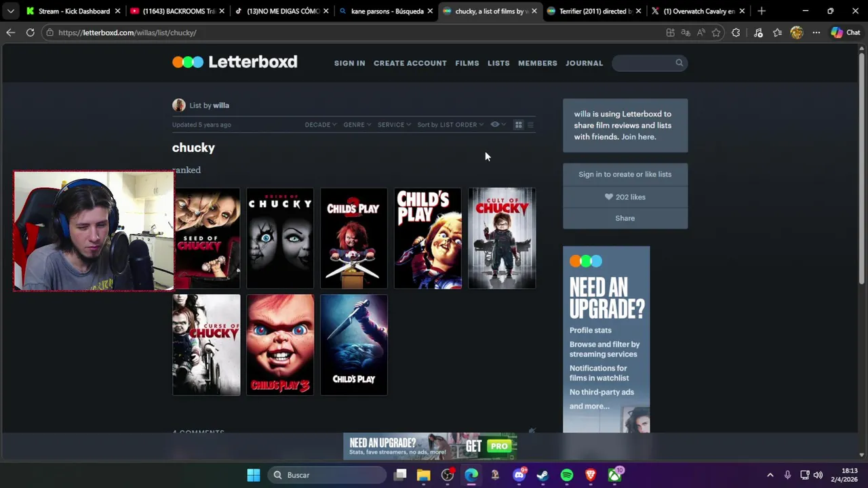Switch to detailed list view icon
The height and width of the screenshot is (488, 868).
click(x=531, y=125)
